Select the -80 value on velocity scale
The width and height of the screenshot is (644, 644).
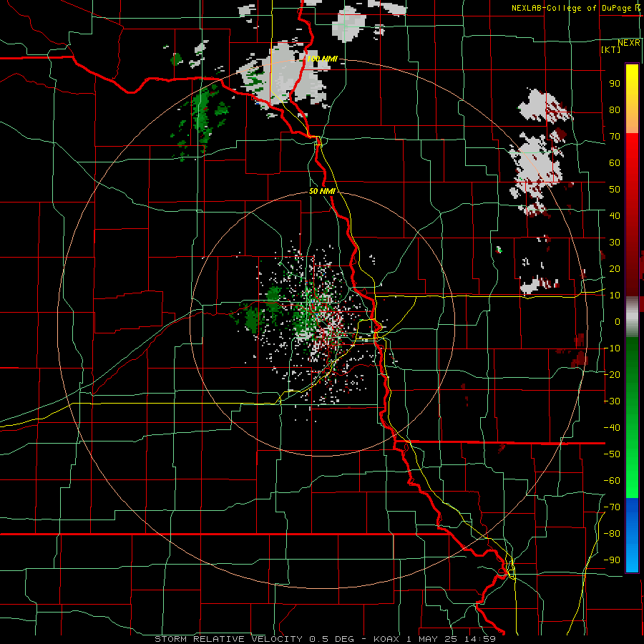[x=612, y=534]
